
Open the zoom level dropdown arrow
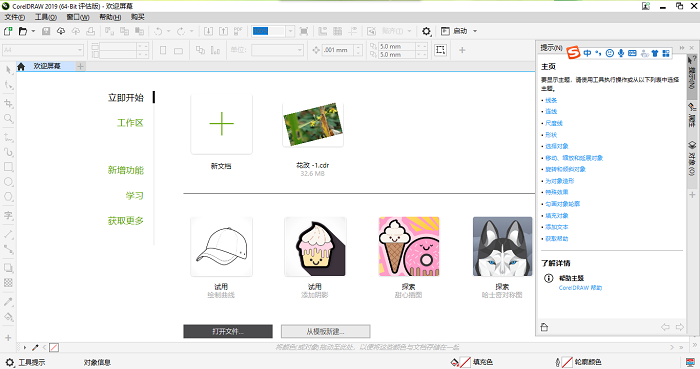point(290,31)
